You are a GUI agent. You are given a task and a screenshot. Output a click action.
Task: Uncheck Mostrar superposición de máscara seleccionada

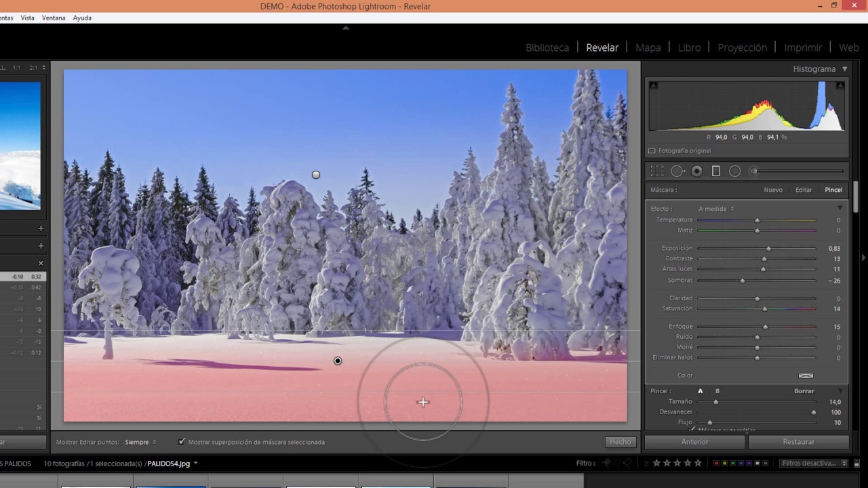coord(182,442)
